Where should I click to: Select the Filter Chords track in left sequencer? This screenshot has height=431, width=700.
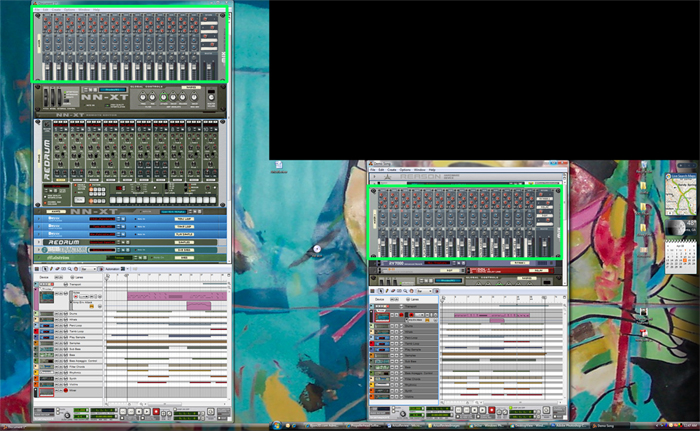tap(77, 367)
